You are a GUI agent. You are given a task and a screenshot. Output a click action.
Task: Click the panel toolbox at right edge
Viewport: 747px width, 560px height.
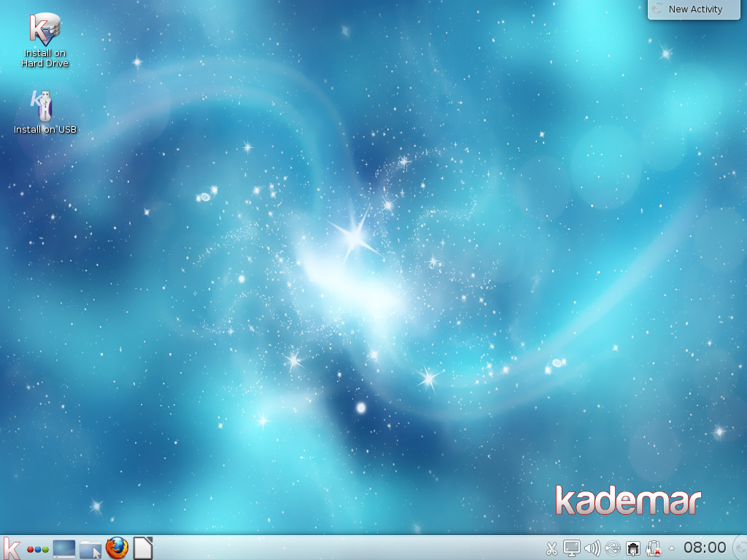740,548
